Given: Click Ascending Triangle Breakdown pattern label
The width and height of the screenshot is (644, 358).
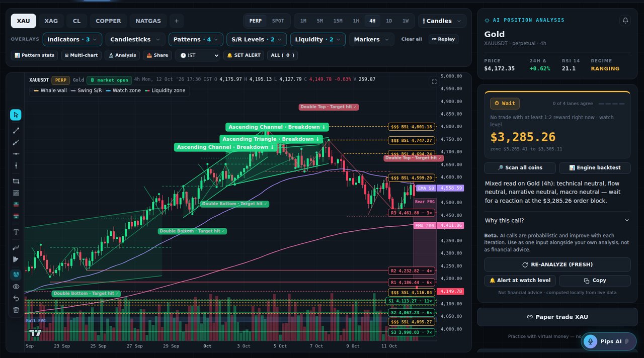Looking at the screenshot, I should click(x=271, y=139).
